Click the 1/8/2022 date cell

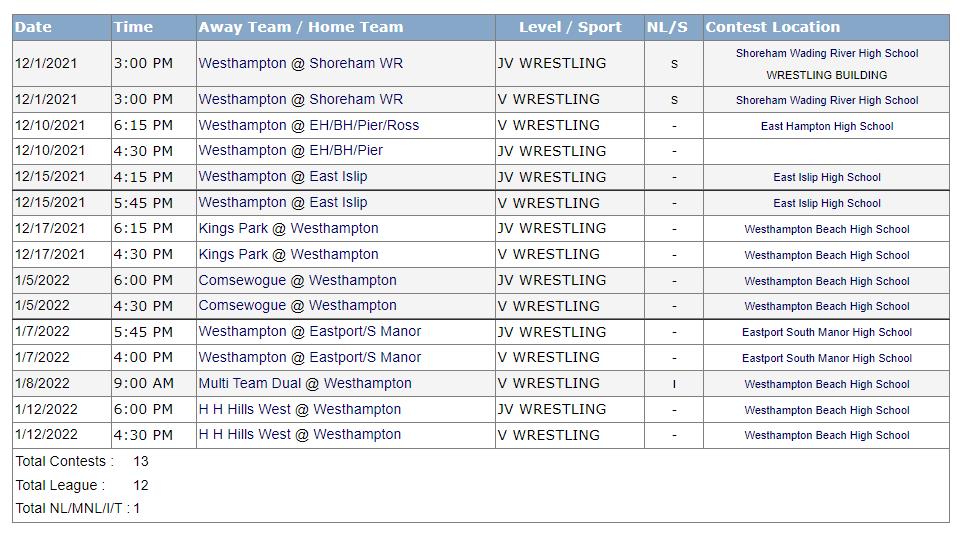tap(43, 383)
